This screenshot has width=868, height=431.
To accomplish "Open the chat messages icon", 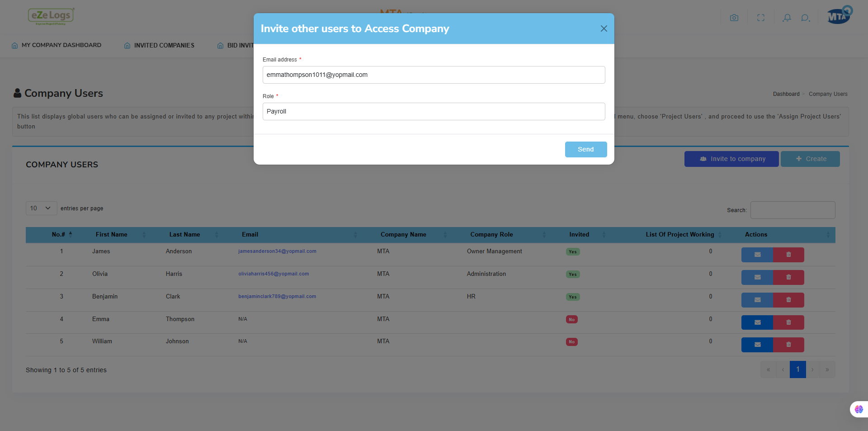I will (x=805, y=18).
